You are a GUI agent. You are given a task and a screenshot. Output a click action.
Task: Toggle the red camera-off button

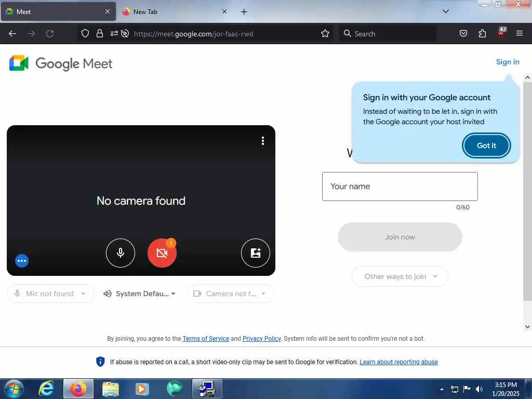[x=162, y=253]
